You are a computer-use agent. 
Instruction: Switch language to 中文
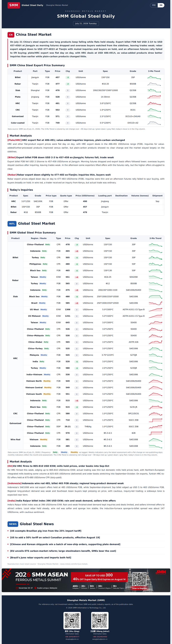154,5
